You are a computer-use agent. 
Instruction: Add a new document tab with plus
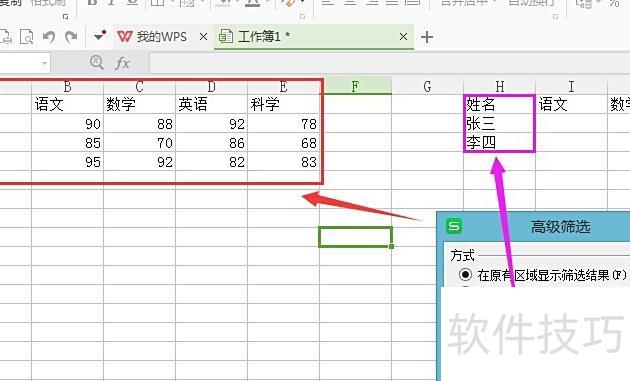(427, 37)
